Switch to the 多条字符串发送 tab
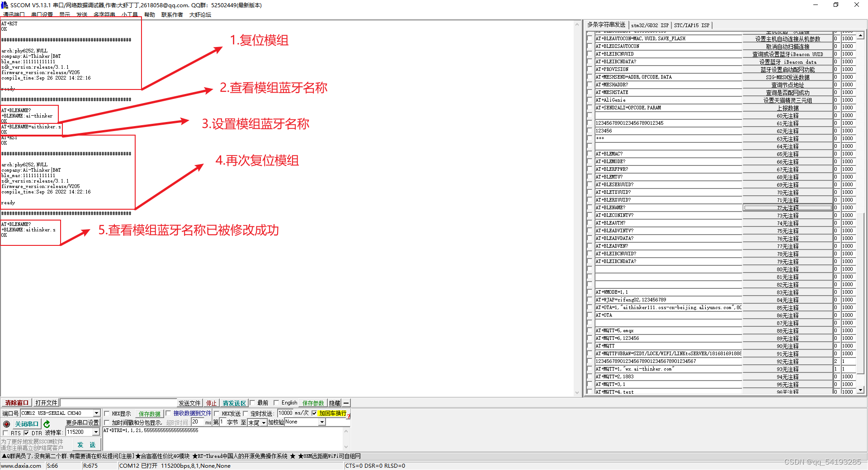Screen dimensions: 868x470 (606, 25)
